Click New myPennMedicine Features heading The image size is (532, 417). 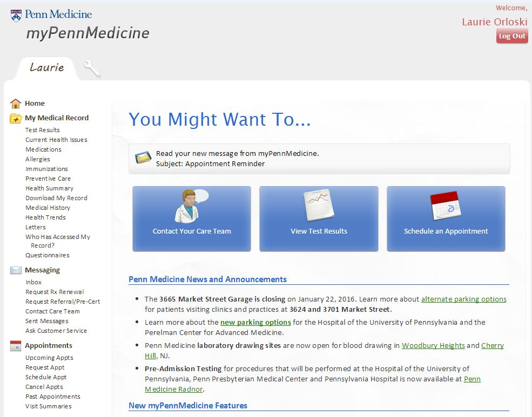point(188,406)
